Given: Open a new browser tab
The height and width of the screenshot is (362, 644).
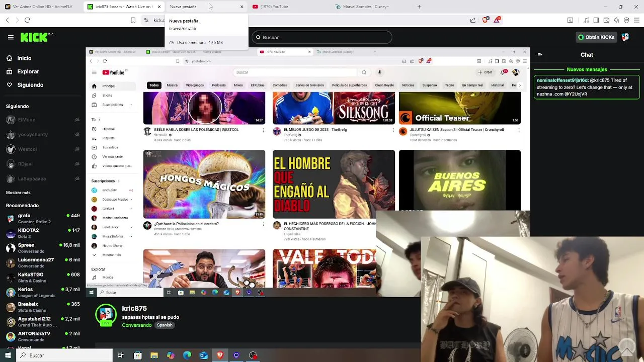Looking at the screenshot, I should [x=419, y=7].
